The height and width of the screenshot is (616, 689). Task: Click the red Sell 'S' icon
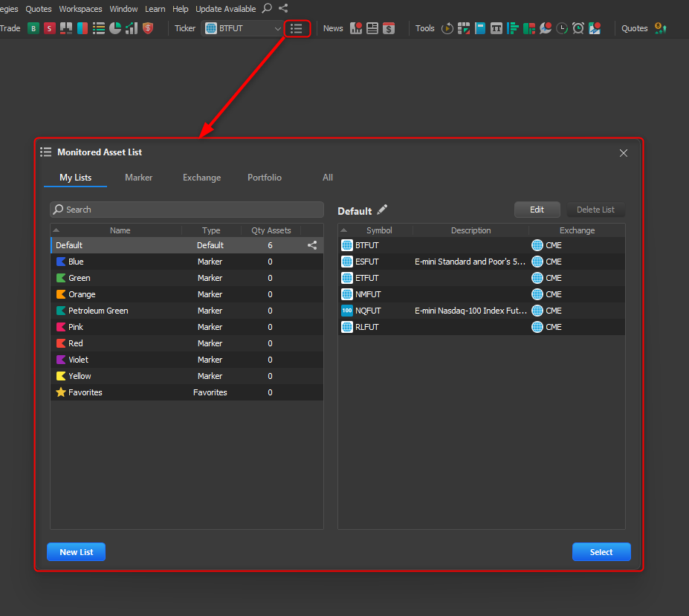tap(50, 28)
